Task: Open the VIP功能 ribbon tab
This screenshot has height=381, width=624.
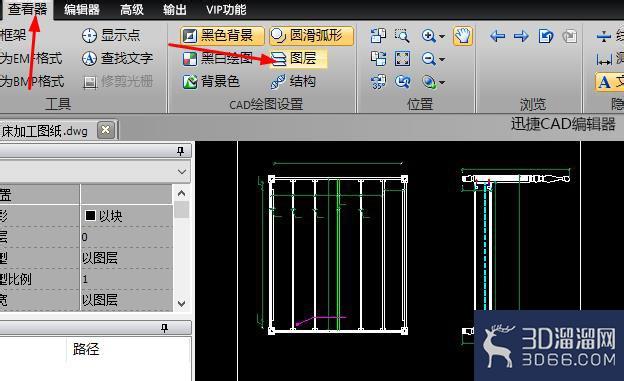Action: click(x=226, y=10)
